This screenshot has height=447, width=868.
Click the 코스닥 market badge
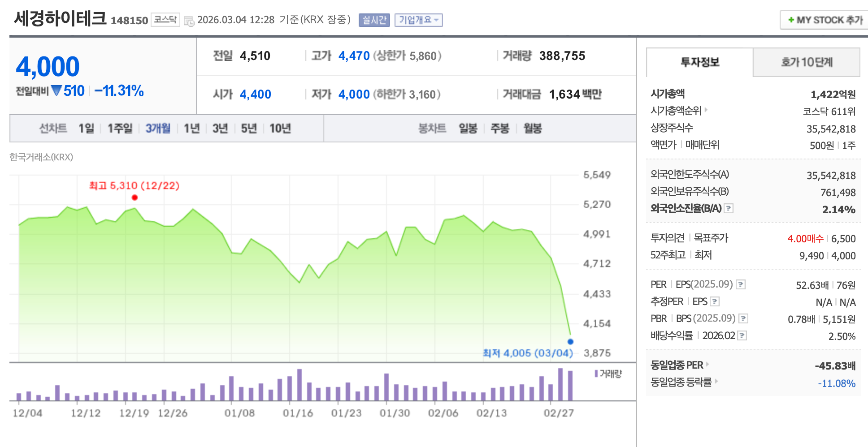coord(165,20)
